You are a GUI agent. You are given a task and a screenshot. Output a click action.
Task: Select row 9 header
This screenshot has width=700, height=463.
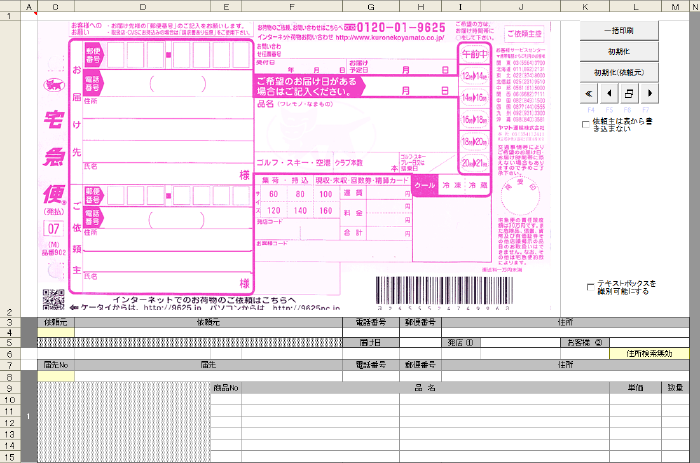[10, 388]
